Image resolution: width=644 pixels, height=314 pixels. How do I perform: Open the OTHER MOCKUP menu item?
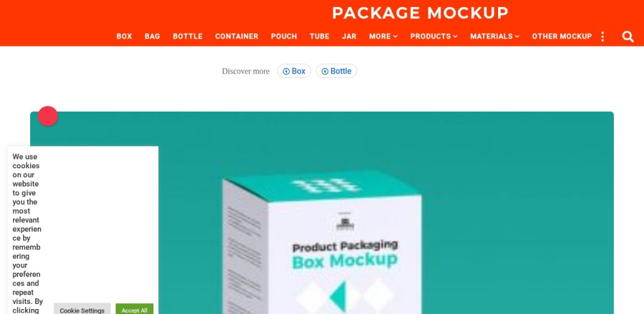pyautogui.click(x=562, y=36)
